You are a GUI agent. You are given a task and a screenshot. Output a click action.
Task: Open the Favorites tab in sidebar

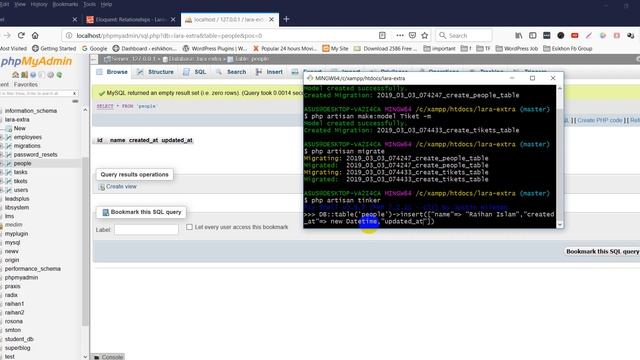click(x=26, y=84)
